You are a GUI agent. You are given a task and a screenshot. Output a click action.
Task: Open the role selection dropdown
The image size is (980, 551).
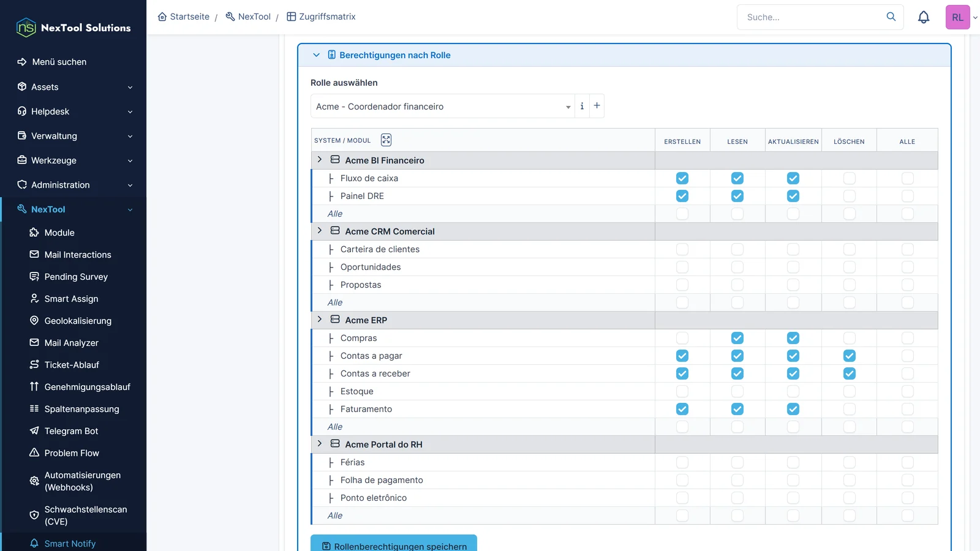pos(442,107)
